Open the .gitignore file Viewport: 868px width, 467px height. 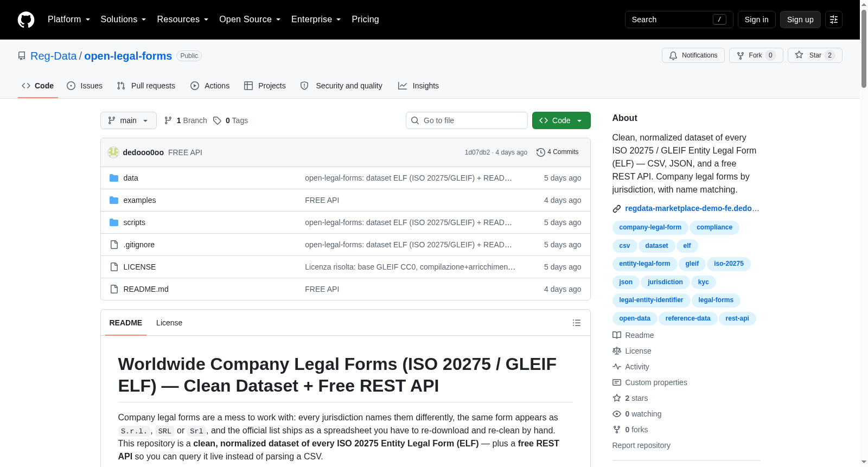click(139, 245)
